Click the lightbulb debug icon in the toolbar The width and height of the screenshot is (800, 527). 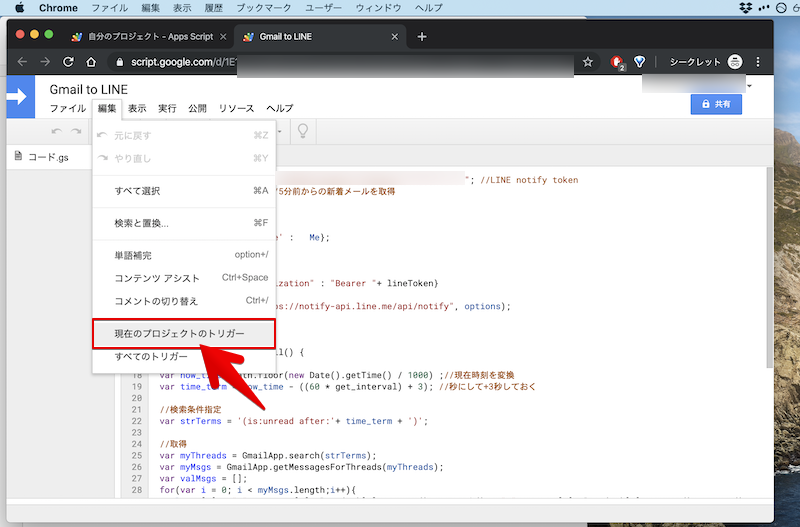[302, 131]
